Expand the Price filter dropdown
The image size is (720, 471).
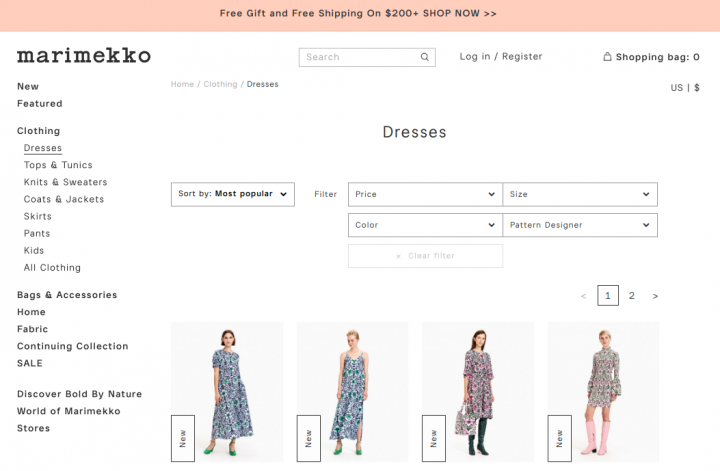tap(425, 194)
